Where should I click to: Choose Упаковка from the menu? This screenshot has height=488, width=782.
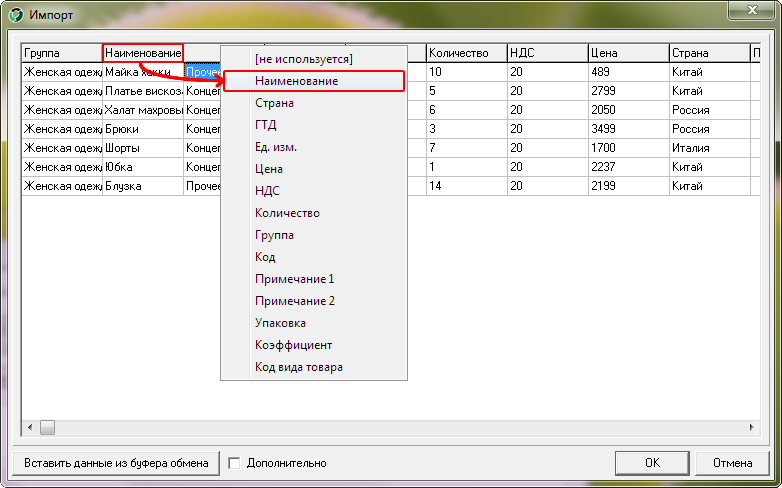pos(280,323)
